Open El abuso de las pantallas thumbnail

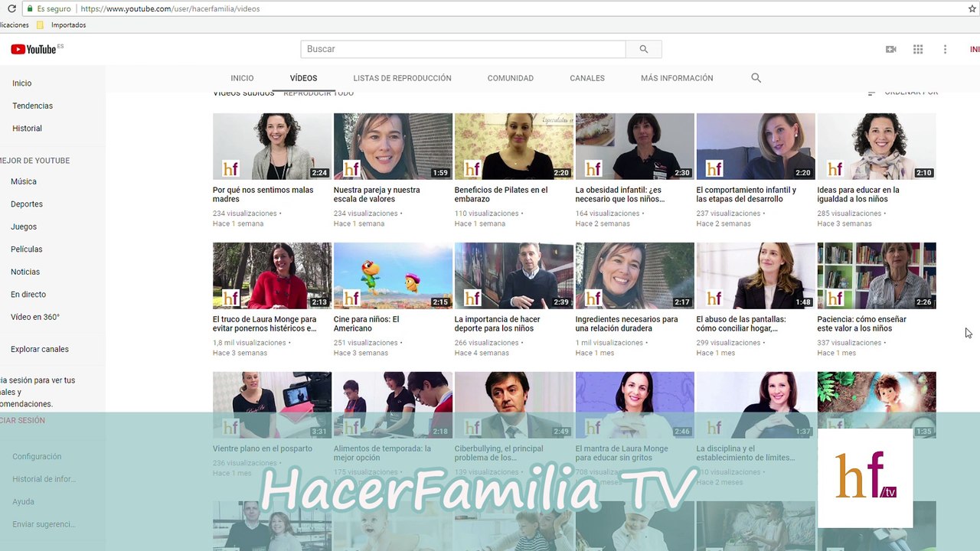(756, 275)
